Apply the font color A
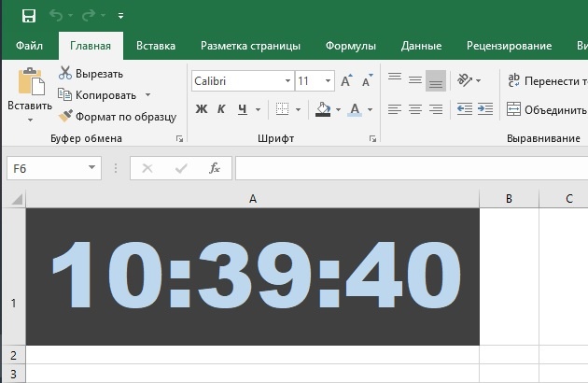The image size is (588, 383). (355, 109)
